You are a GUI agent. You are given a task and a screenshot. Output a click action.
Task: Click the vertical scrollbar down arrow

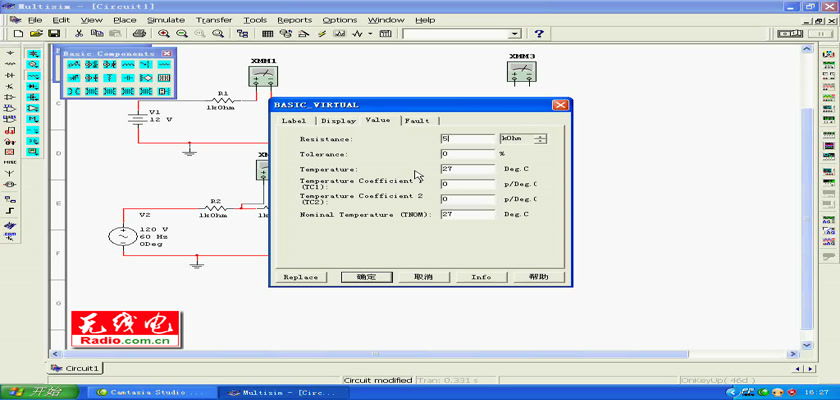(807, 345)
